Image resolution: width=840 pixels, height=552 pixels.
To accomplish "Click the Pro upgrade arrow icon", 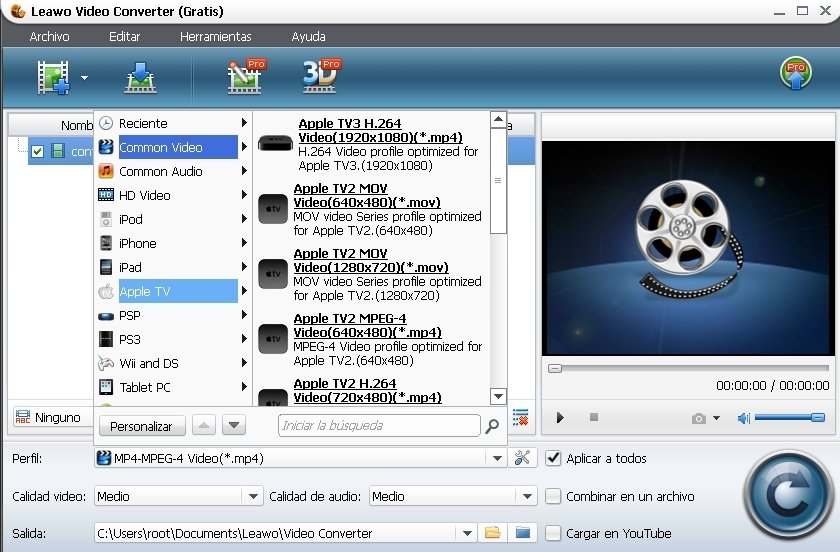I will click(796, 73).
